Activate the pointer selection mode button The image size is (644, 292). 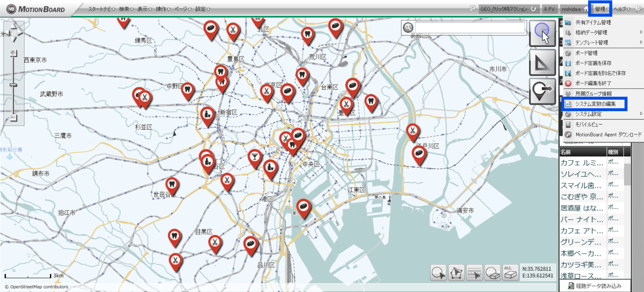click(x=542, y=33)
